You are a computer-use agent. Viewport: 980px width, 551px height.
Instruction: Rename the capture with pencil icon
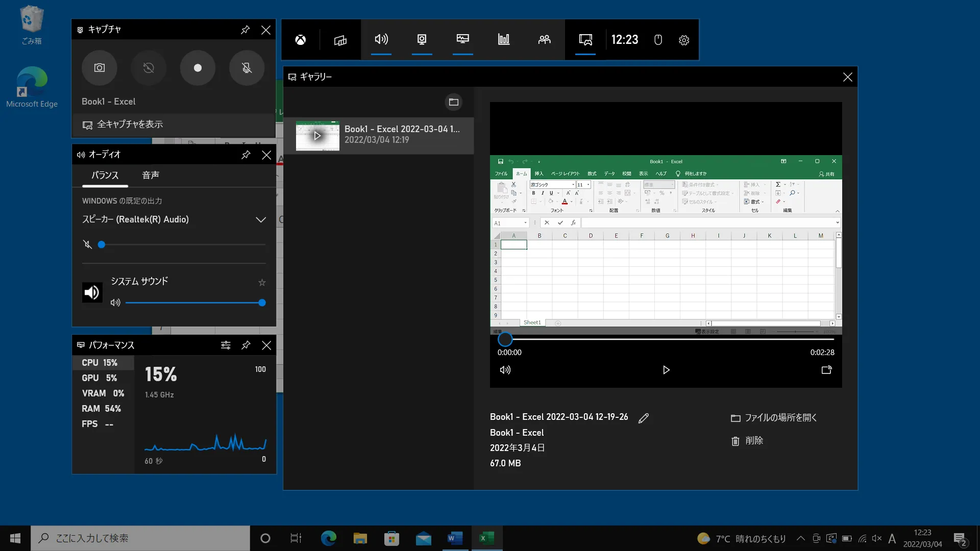pos(644,418)
